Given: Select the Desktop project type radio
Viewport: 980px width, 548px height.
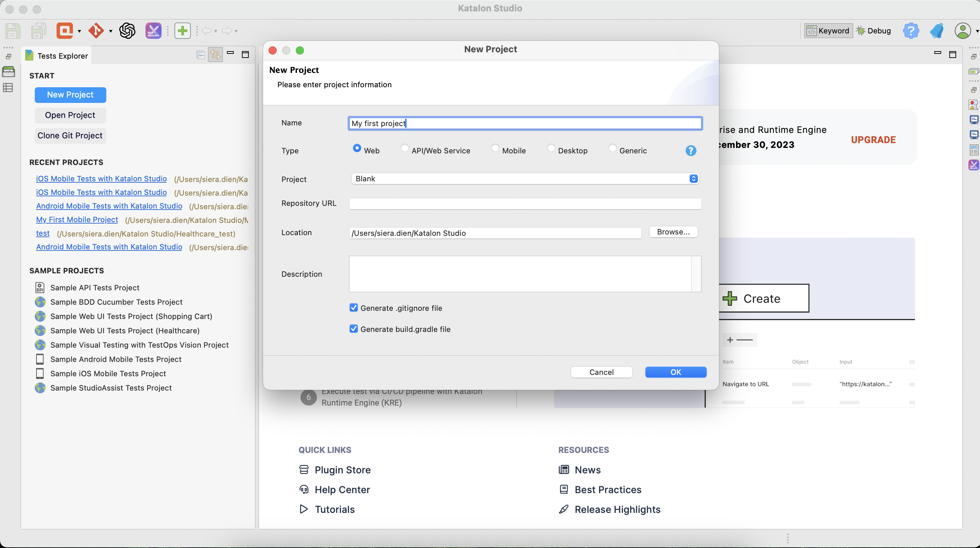Looking at the screenshot, I should [x=551, y=148].
